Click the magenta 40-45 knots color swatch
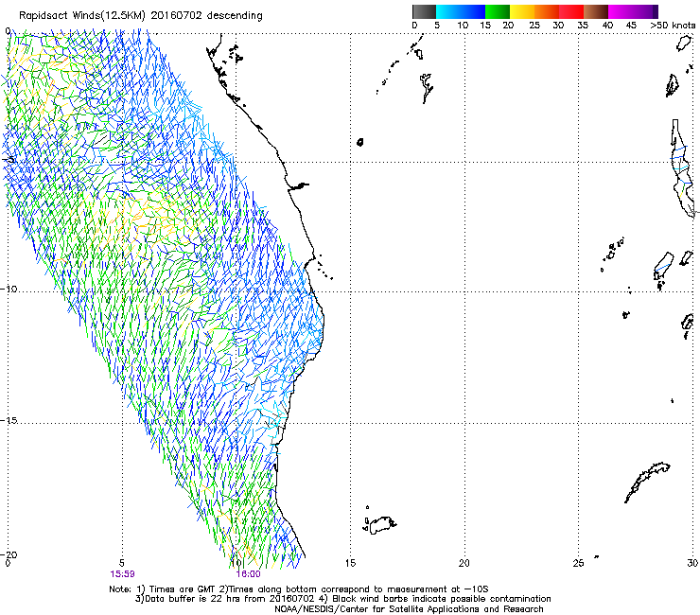700x615 pixels. [x=621, y=11]
